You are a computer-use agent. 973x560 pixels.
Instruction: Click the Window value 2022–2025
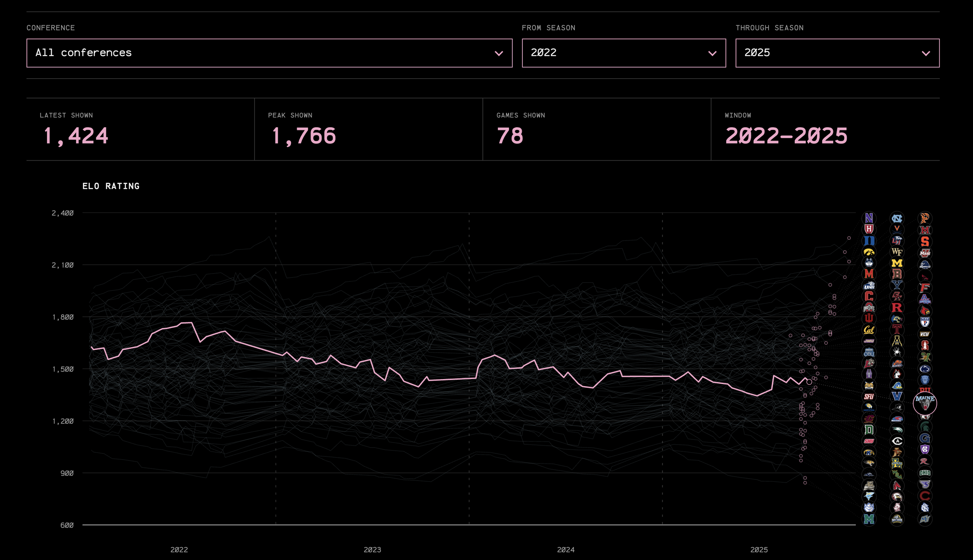pos(786,136)
